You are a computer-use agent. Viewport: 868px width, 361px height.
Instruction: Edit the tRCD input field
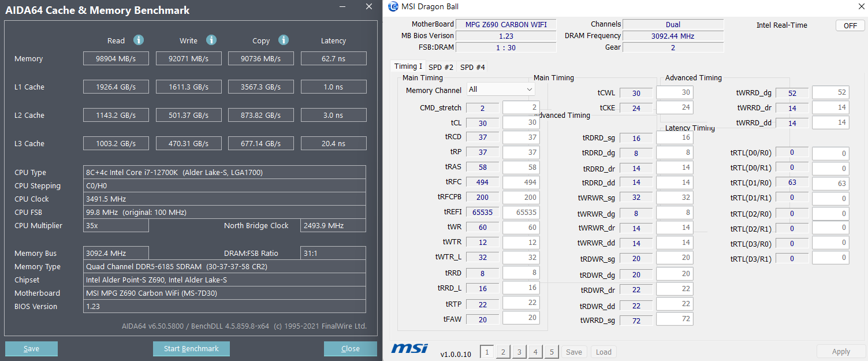521,137
